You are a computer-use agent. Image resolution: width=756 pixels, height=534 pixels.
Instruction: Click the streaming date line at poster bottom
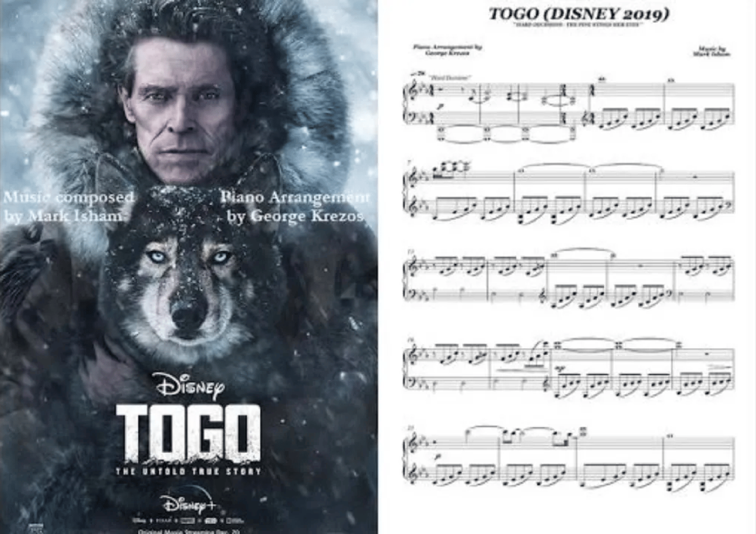coord(189,531)
